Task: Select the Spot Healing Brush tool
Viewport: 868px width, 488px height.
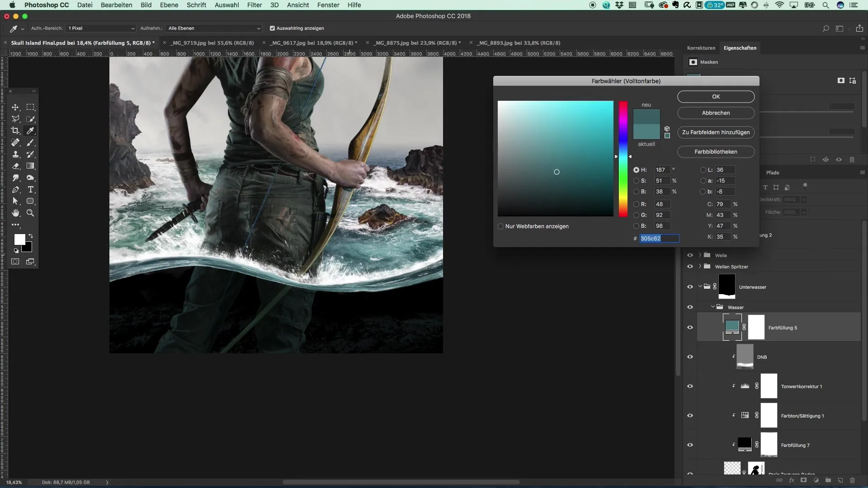Action: 15,142
